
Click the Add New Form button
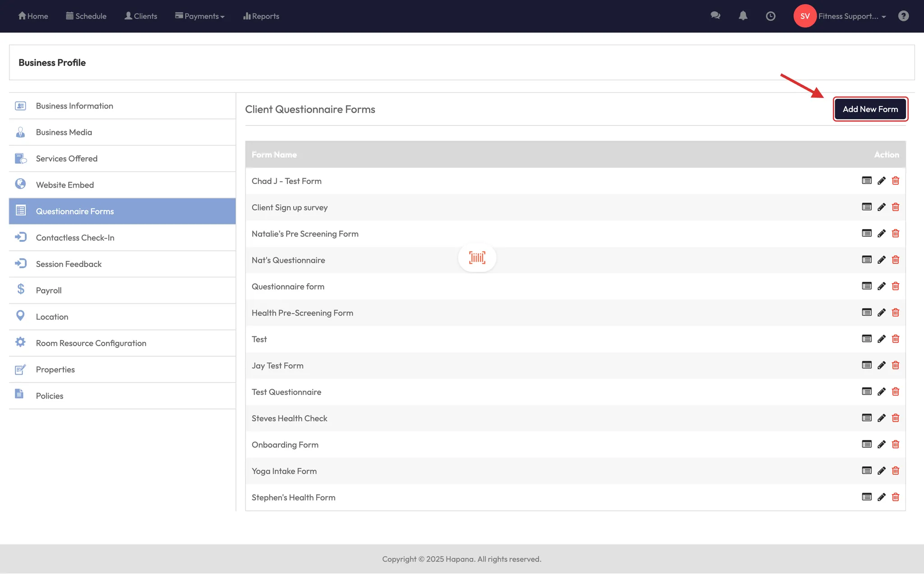(x=870, y=109)
